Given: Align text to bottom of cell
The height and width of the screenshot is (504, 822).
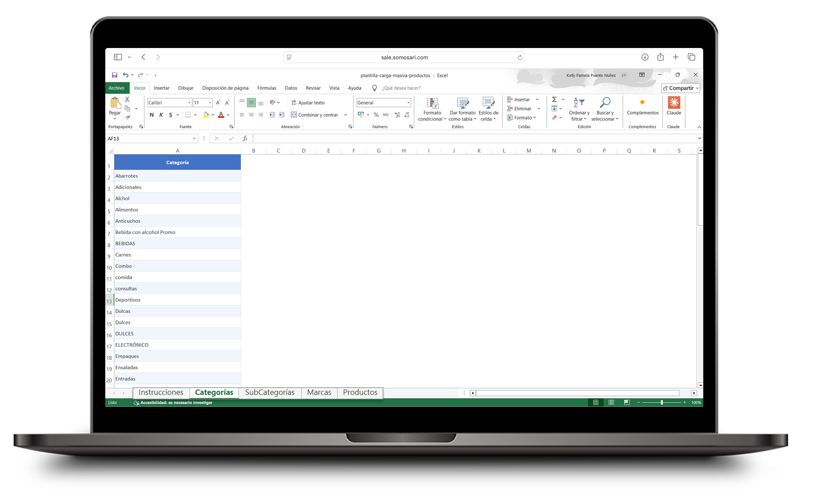Looking at the screenshot, I should 261,103.
